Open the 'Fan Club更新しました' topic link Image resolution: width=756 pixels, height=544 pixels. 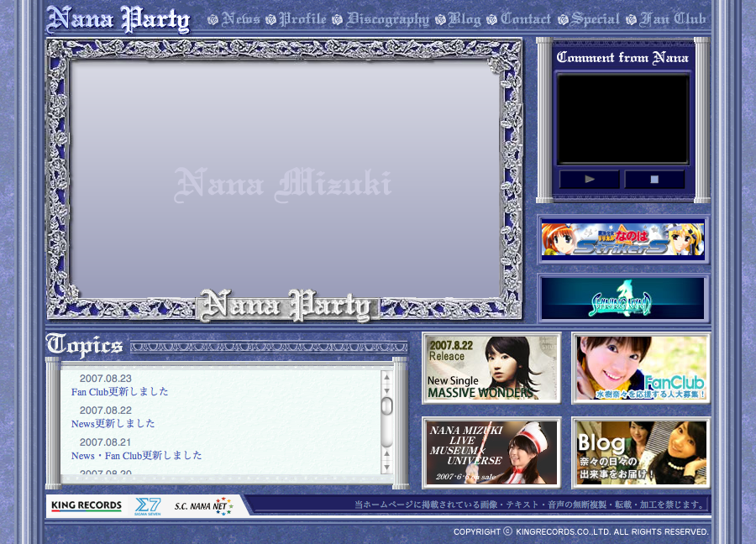(x=119, y=392)
